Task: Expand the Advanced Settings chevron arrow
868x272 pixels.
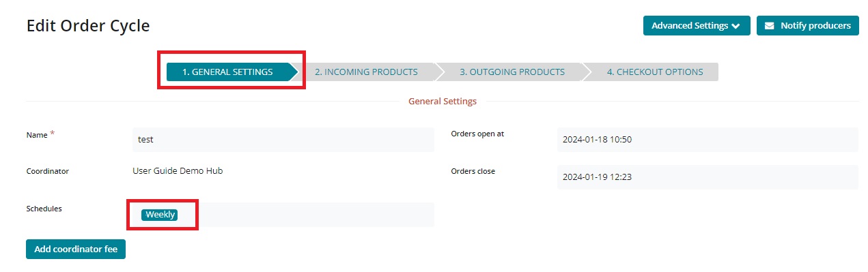Action: point(736,26)
